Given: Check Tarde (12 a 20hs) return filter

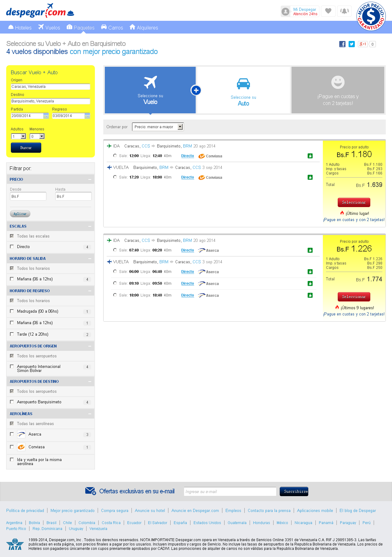Looking at the screenshot, I should tap(12, 334).
